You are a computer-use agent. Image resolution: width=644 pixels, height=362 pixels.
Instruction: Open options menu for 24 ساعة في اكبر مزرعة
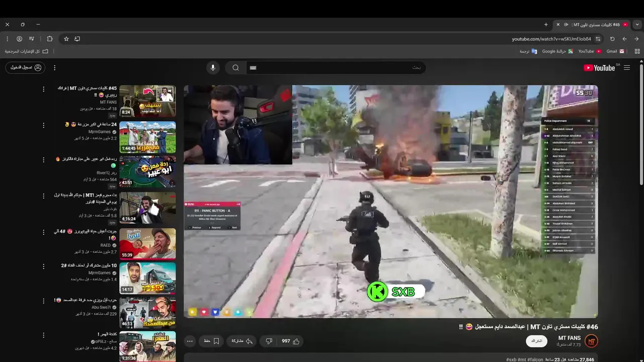pos(43,125)
